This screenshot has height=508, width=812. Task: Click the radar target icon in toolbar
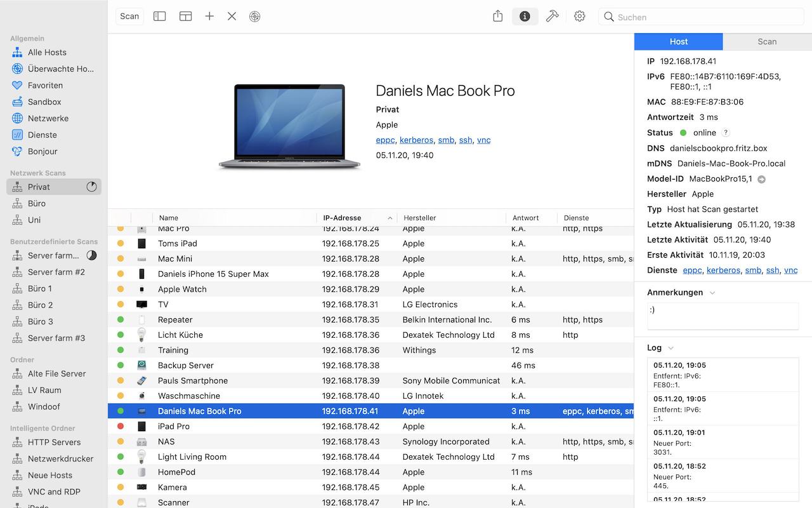pos(255,17)
